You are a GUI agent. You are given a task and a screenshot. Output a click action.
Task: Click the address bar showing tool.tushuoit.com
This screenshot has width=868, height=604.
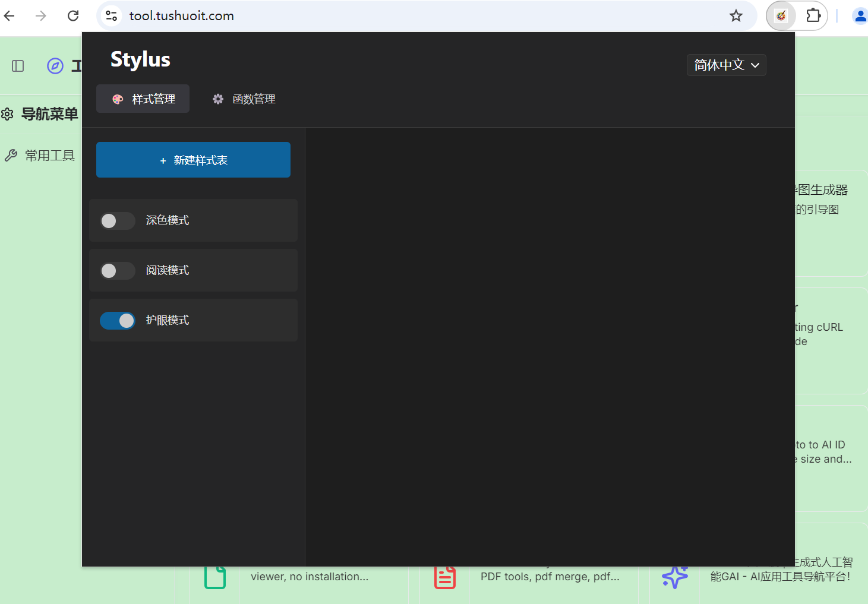click(x=428, y=15)
